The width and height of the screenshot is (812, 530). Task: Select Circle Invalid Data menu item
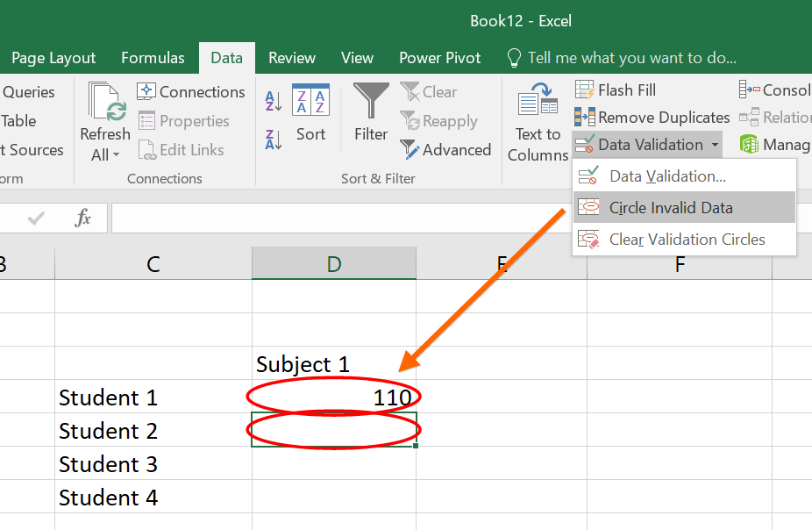pos(671,208)
